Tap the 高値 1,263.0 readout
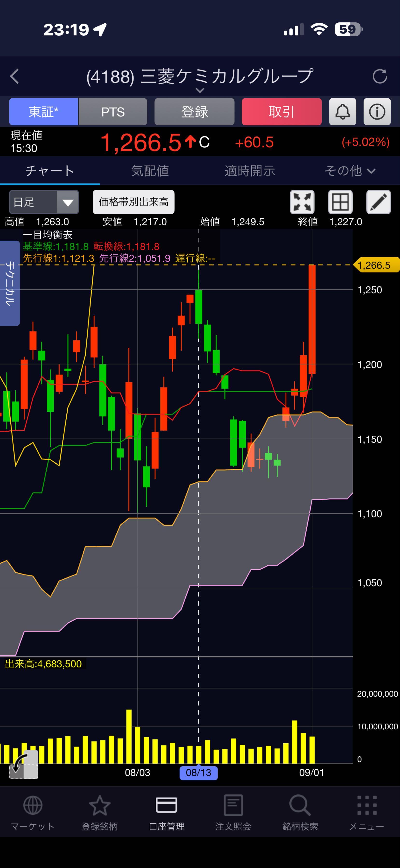400x868 pixels. pyautogui.click(x=37, y=222)
